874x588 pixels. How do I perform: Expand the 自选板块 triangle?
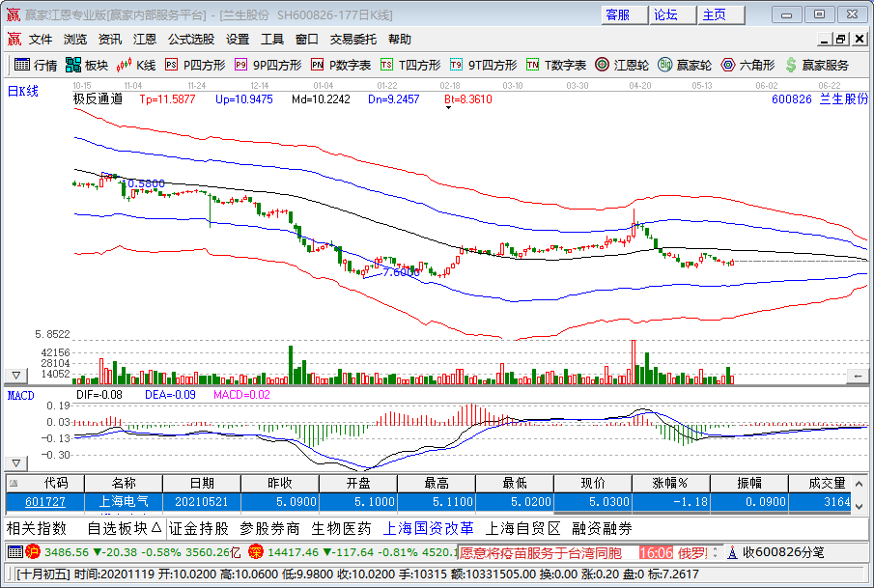pyautogui.click(x=156, y=527)
